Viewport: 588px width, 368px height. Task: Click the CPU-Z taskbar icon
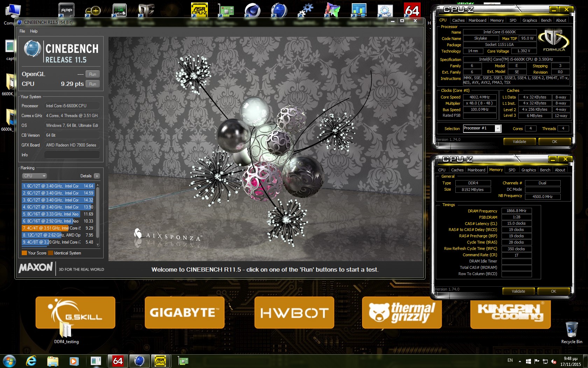[x=160, y=361]
